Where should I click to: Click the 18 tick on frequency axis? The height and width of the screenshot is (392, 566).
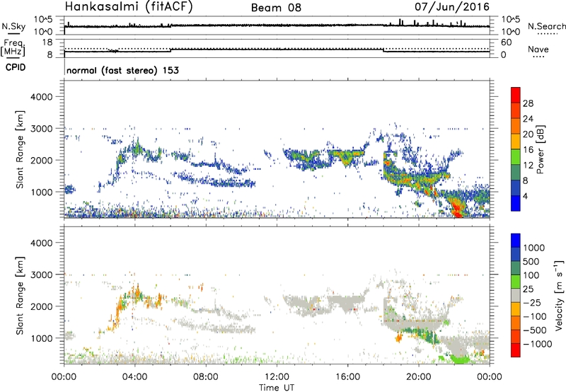point(47,42)
